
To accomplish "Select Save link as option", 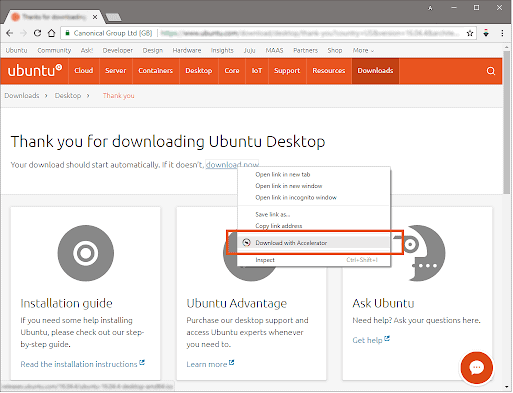I will [x=272, y=214].
